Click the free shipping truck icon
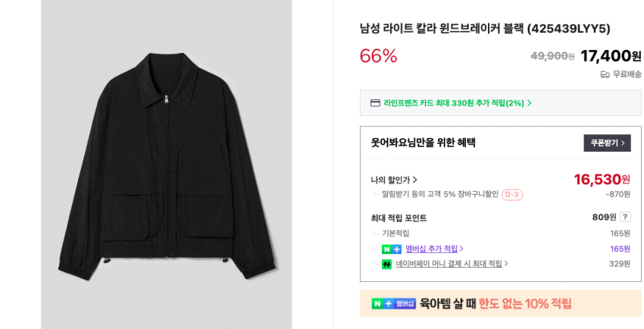 tap(605, 74)
